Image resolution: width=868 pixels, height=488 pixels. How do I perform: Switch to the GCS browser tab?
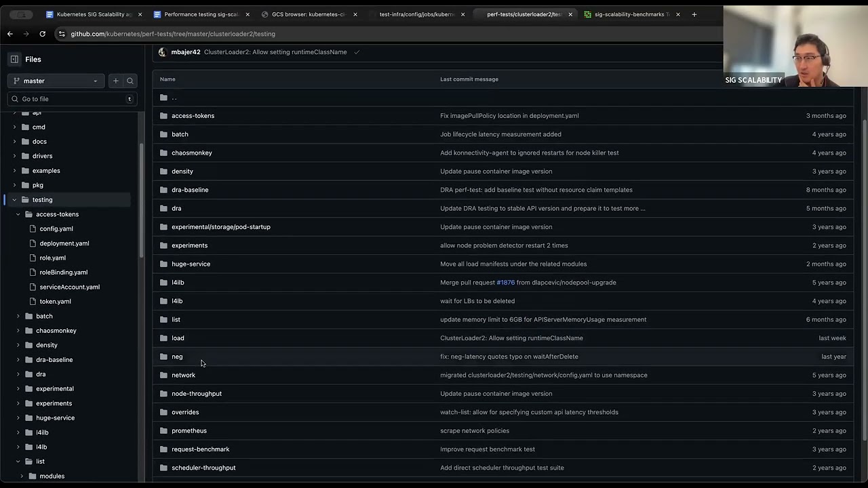309,14
